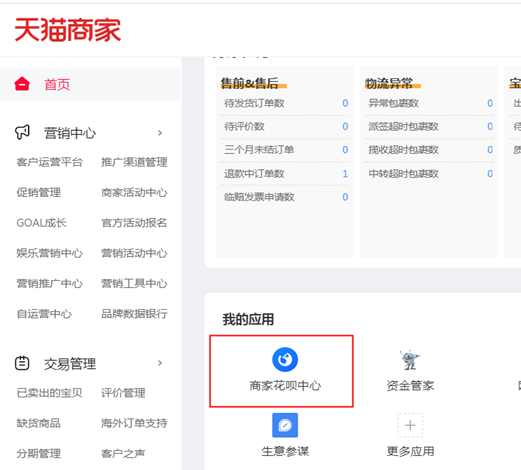
Task: Open 商家活动中心
Action: point(134,193)
